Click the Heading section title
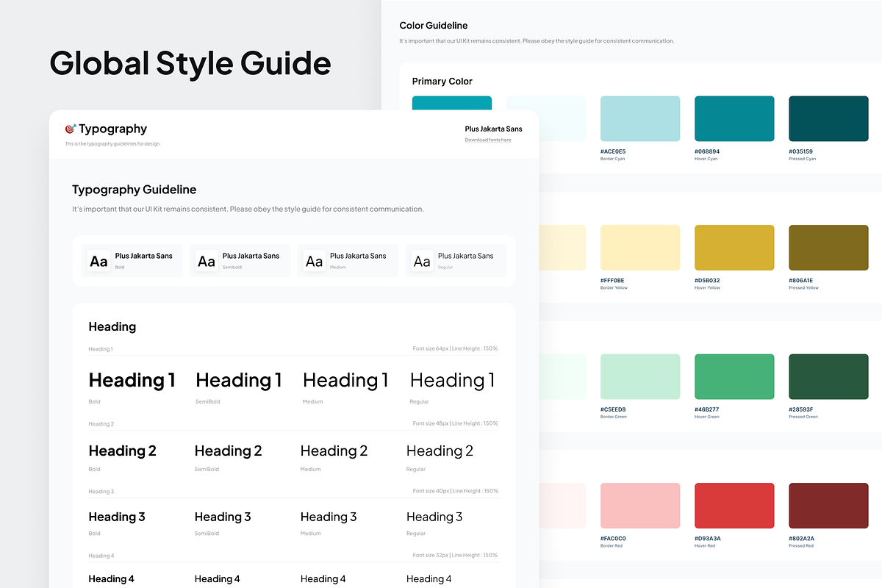Screen dimensions: 882x588 (x=112, y=326)
